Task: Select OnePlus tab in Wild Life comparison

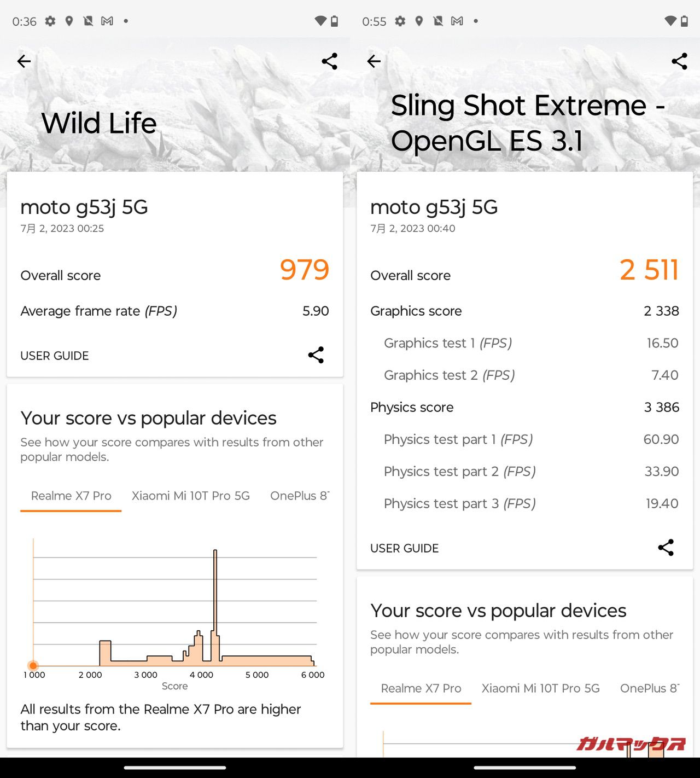Action: pos(299,496)
